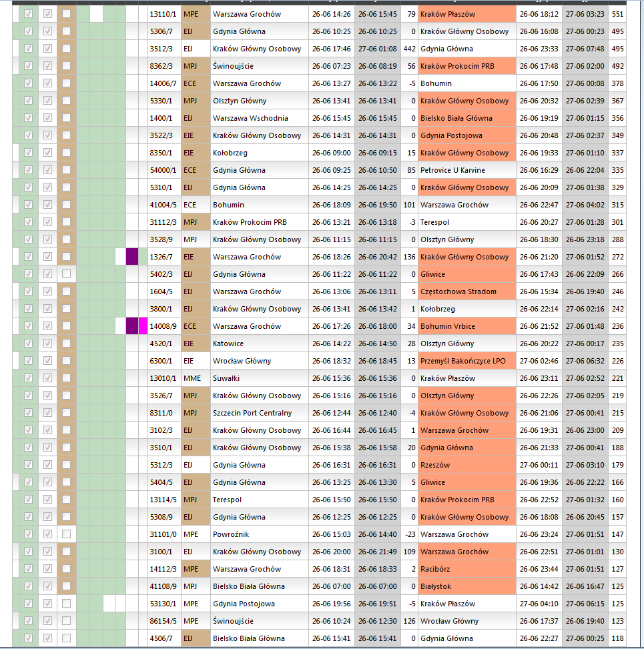
Task: Select train number 13110/1
Action: (164, 14)
